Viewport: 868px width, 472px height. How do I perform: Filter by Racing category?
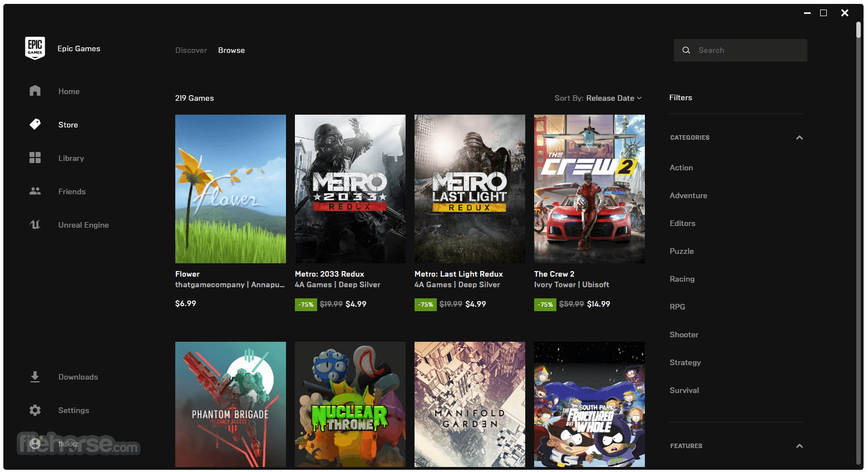point(682,279)
